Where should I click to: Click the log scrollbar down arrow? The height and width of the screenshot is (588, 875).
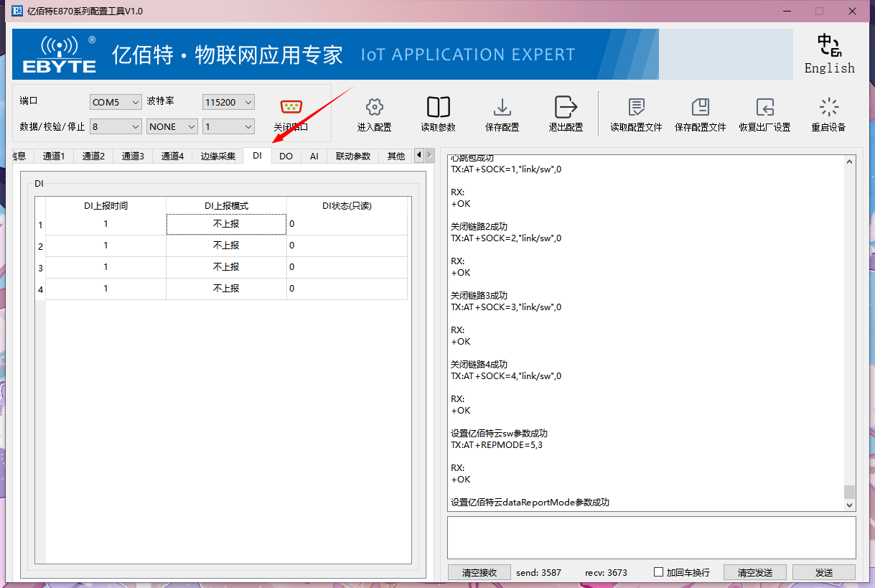click(x=850, y=505)
